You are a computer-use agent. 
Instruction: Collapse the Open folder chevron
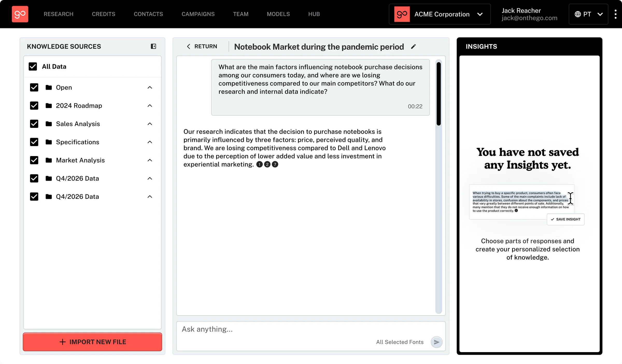150,88
